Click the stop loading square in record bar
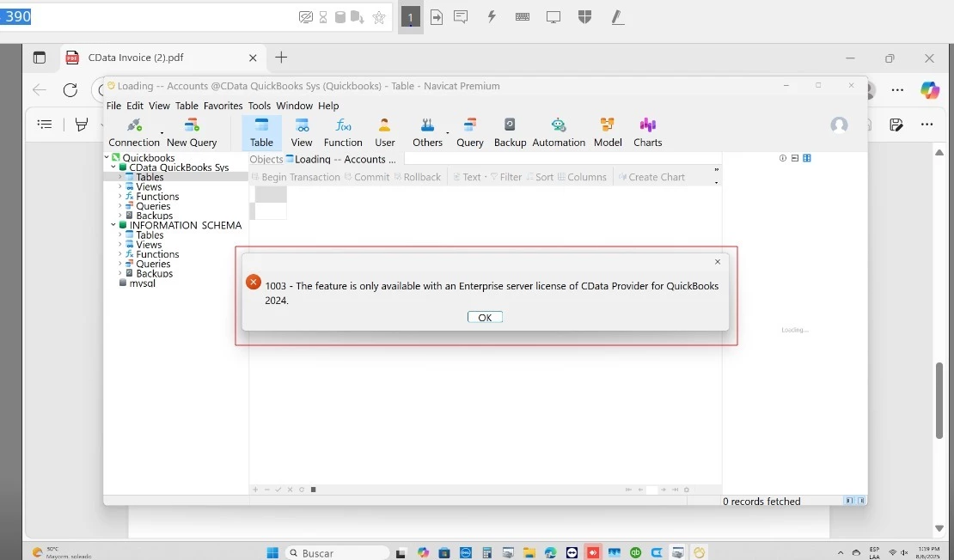954x560 pixels. click(x=314, y=490)
